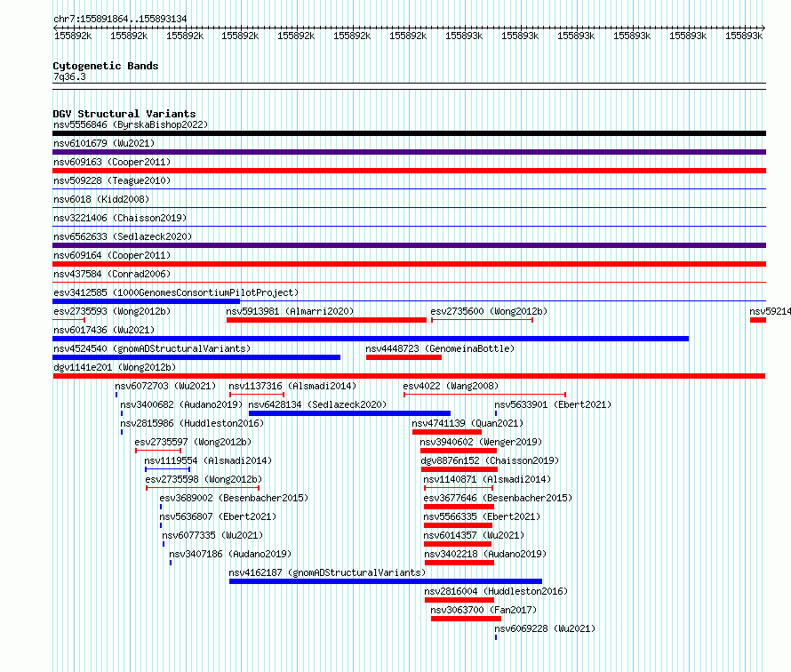Click long blue bar of nsv6017436
791x672 pixels.
pyautogui.click(x=371, y=339)
